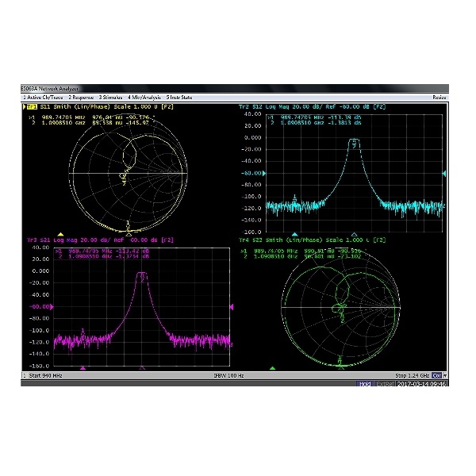The image size is (476, 476).
Task: Click the hollow green marker 2 triangle under Tr4
Action: (341, 368)
